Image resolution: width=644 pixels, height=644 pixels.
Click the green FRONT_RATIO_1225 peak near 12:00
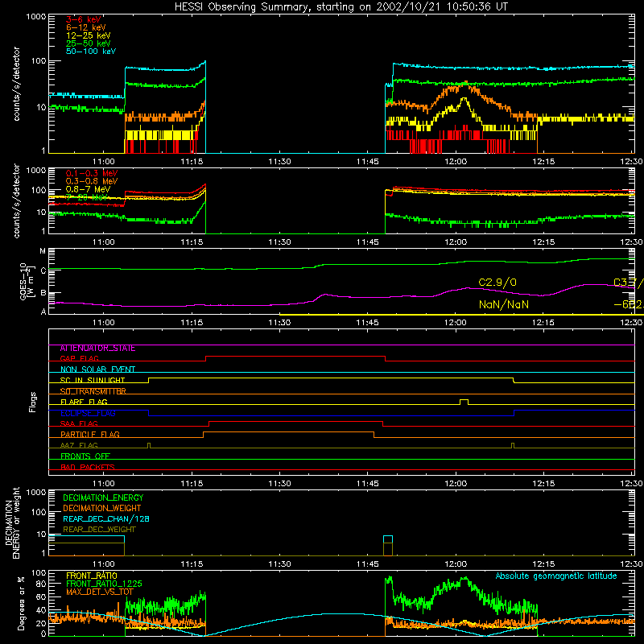point(464,580)
